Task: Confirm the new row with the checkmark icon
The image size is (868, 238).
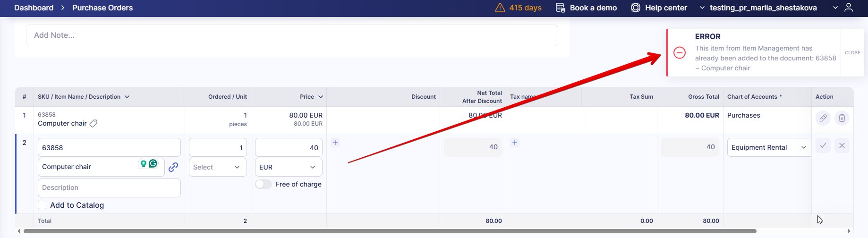Action: pos(823,145)
